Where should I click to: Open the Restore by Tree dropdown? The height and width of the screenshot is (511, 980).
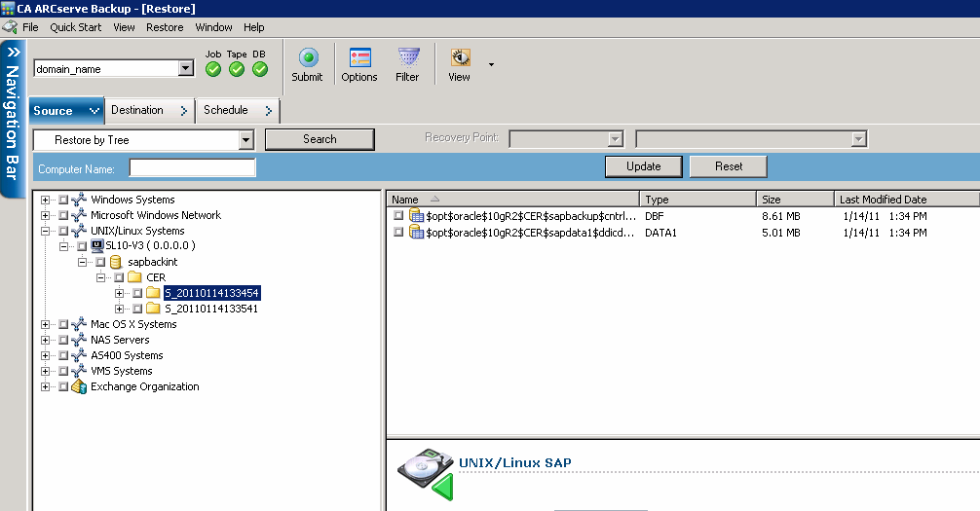point(245,140)
